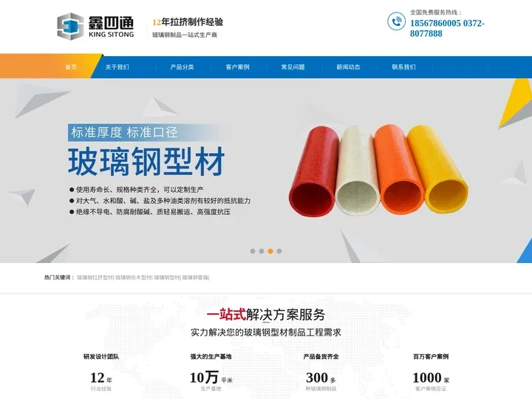Click the phone hotline icon
This screenshot has height=399, width=532.
point(396,22)
